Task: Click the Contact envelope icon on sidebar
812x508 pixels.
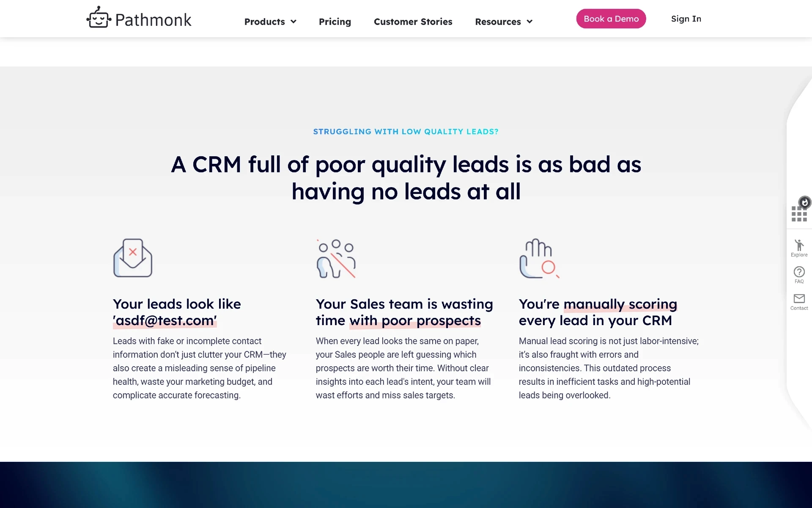Action: [798, 299]
